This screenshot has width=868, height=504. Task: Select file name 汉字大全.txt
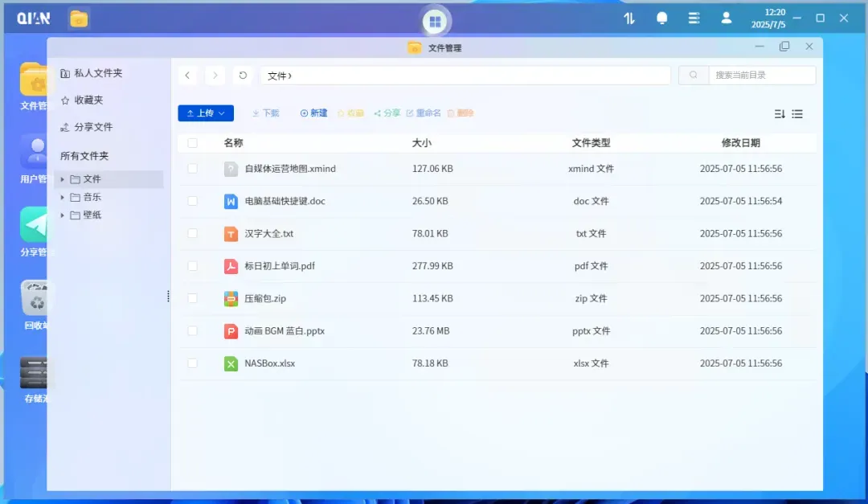point(268,234)
